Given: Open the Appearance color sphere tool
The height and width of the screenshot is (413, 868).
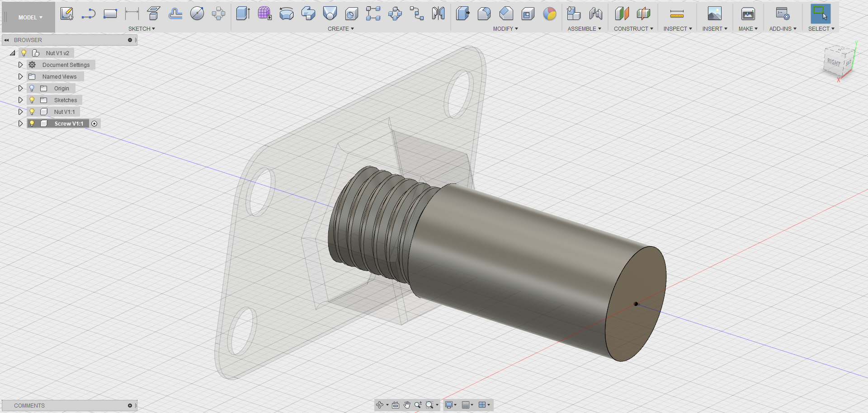Looking at the screenshot, I should tap(550, 14).
